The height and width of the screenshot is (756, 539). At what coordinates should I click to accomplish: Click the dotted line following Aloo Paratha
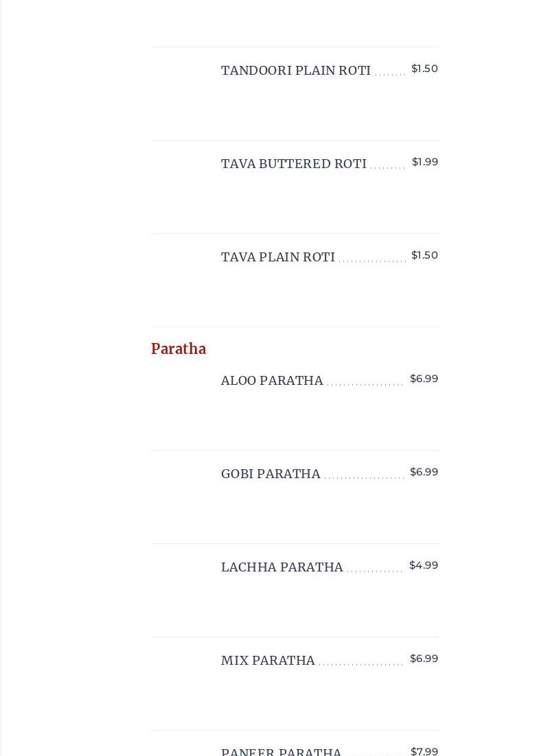[365, 384]
